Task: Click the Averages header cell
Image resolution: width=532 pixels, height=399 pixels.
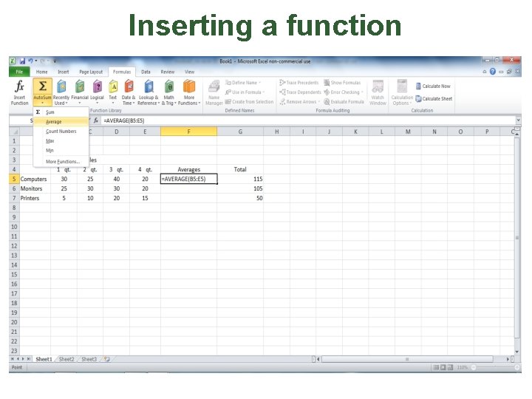Action: point(188,169)
